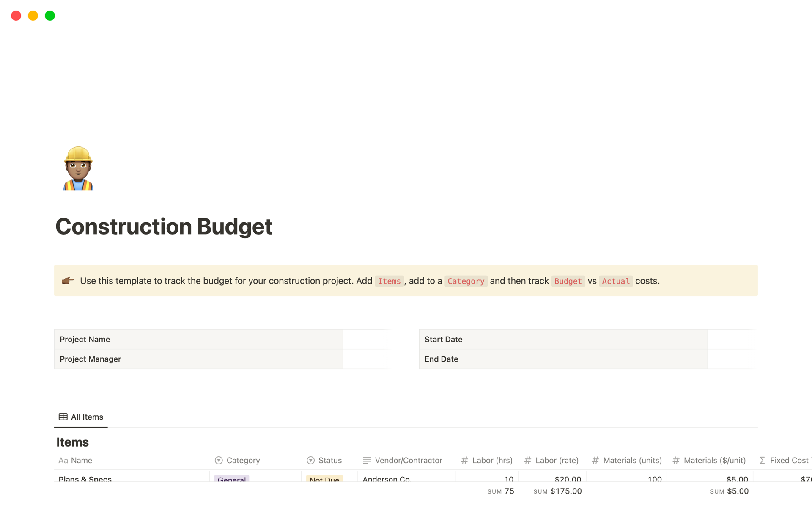
Task: Click the Labor (rate) SUM $175.00 footer
Action: pos(557,491)
